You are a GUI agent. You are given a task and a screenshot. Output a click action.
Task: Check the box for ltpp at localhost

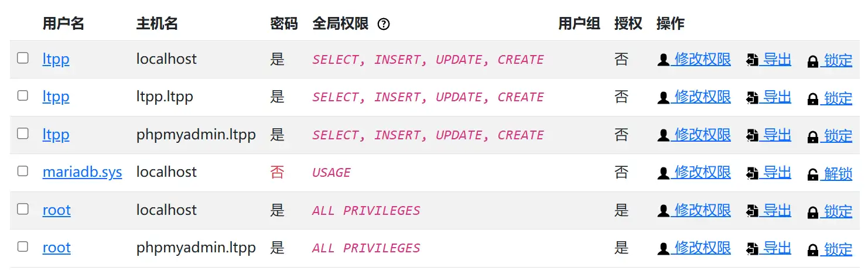tap(23, 58)
